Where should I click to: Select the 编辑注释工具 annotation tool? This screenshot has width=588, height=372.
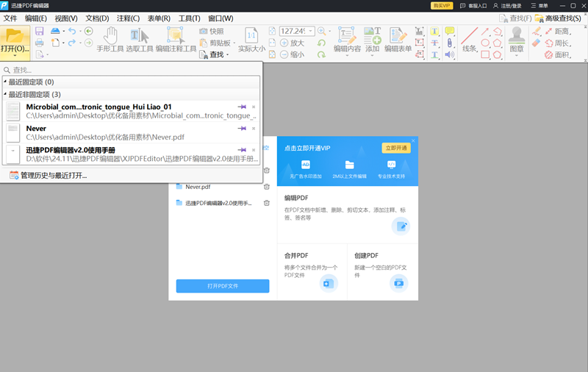(176, 40)
